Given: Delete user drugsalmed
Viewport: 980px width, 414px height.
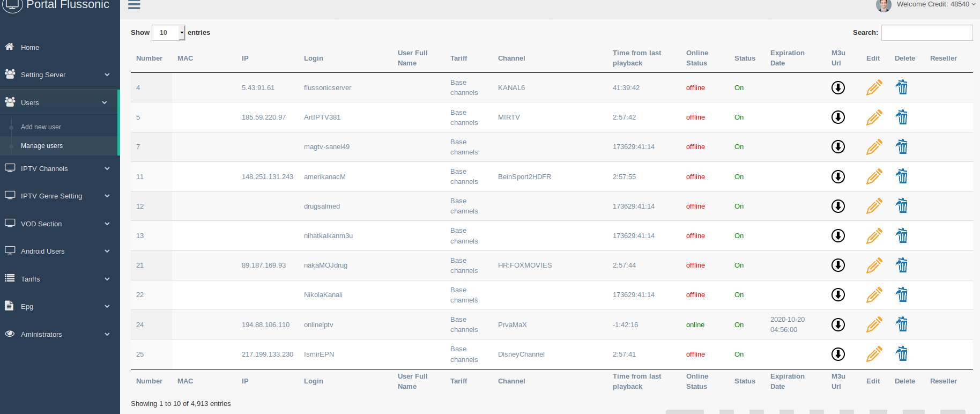Looking at the screenshot, I should click(902, 205).
